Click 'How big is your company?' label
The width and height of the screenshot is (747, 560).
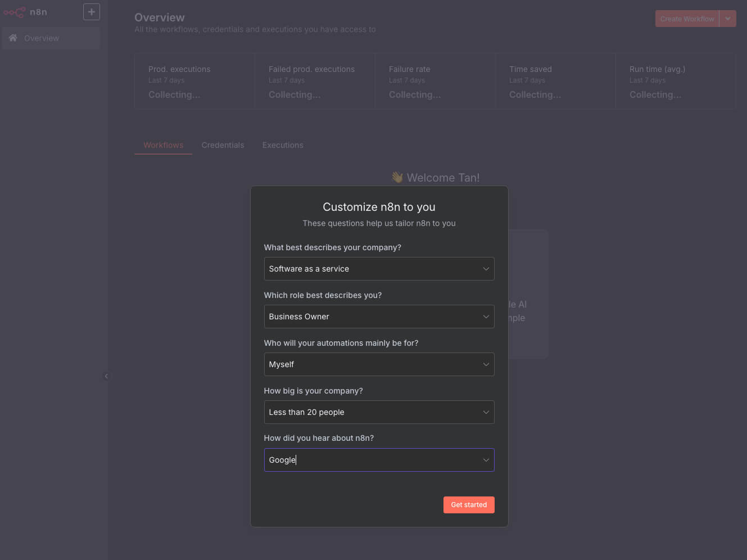click(314, 391)
